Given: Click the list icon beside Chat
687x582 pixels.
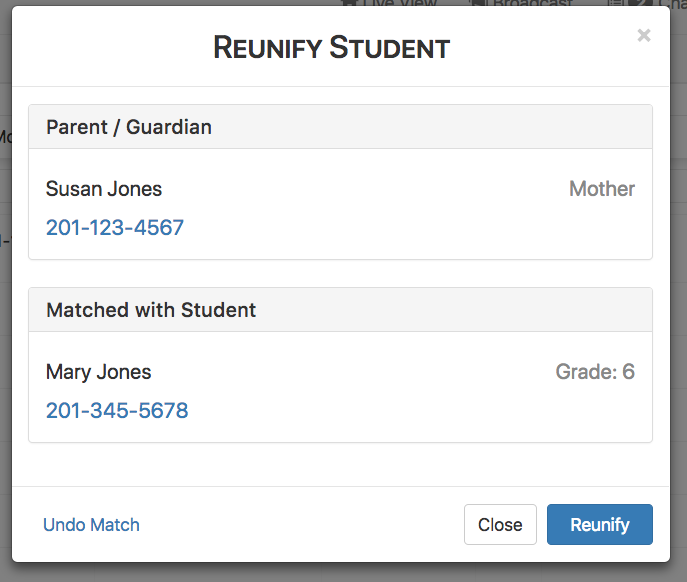Looking at the screenshot, I should (x=616, y=3).
